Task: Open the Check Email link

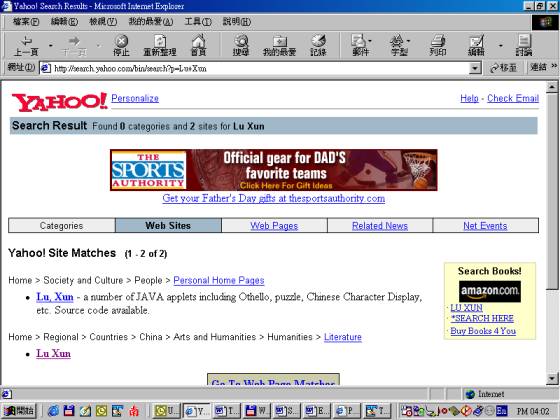Action: pos(513,98)
